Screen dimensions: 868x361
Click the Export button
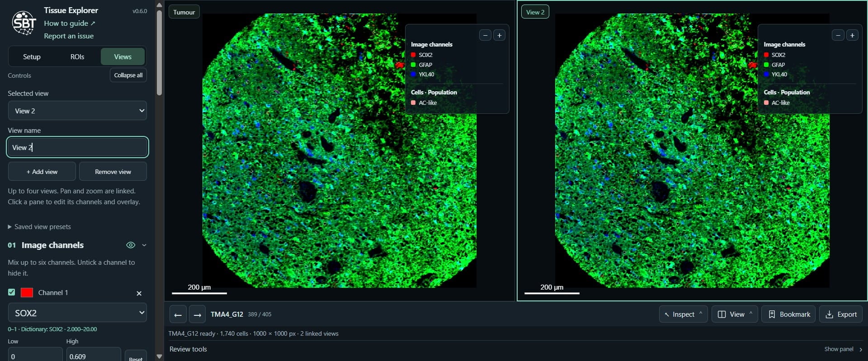pyautogui.click(x=841, y=314)
